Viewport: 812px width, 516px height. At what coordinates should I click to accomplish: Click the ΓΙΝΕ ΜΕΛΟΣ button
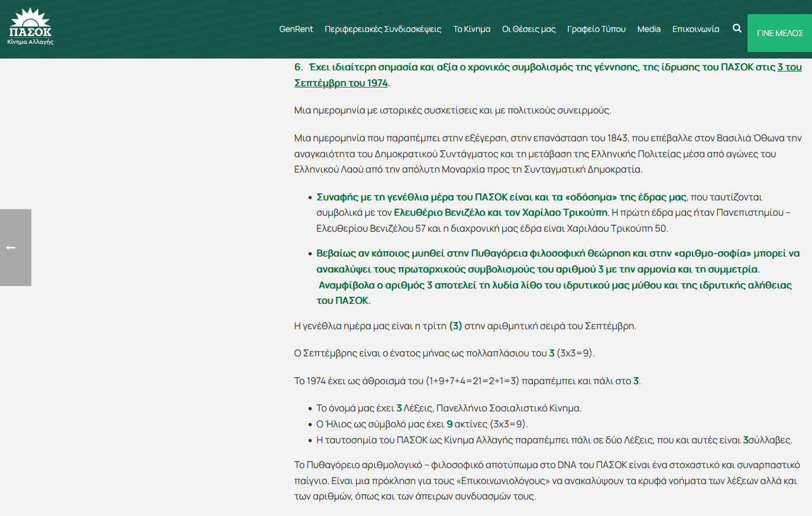(779, 33)
